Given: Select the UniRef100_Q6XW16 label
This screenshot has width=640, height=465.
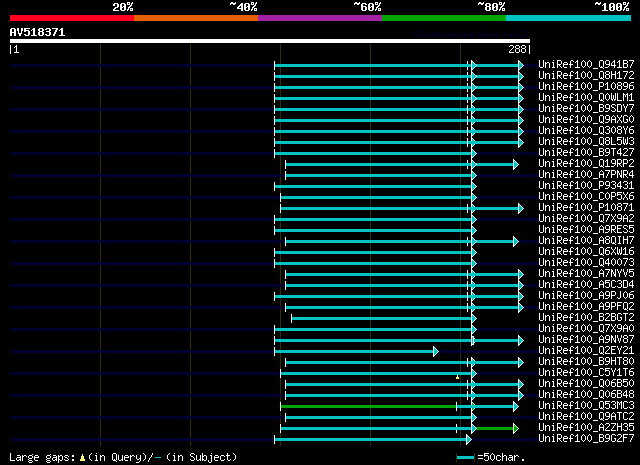Looking at the screenshot, I should 586,252.
